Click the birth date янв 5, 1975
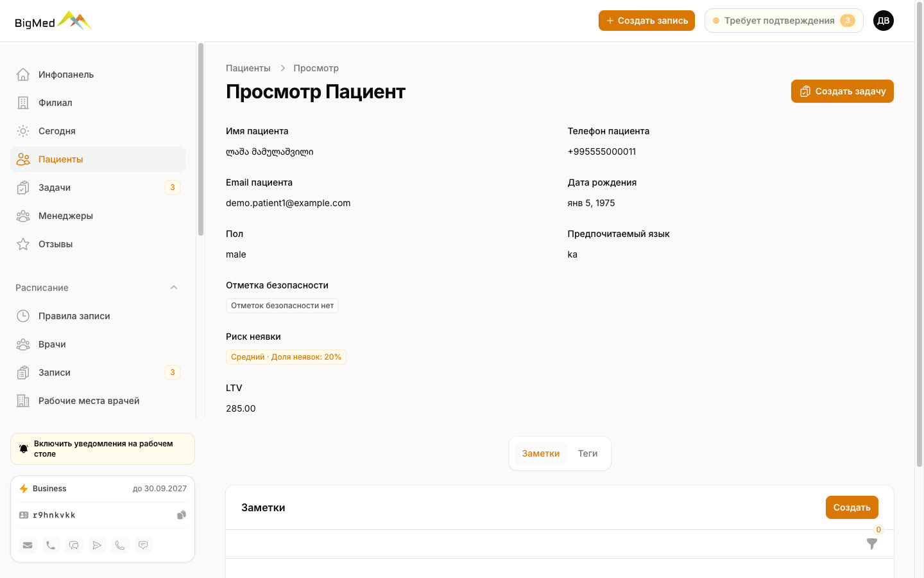The width and height of the screenshot is (924, 578). (x=592, y=203)
